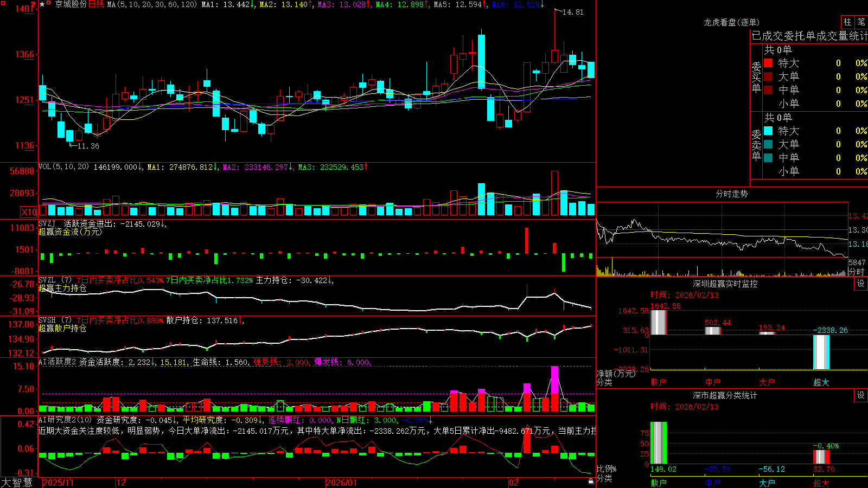Switch the order panel to 柱 view
Viewport: 868px width, 488px height.
(847, 22)
